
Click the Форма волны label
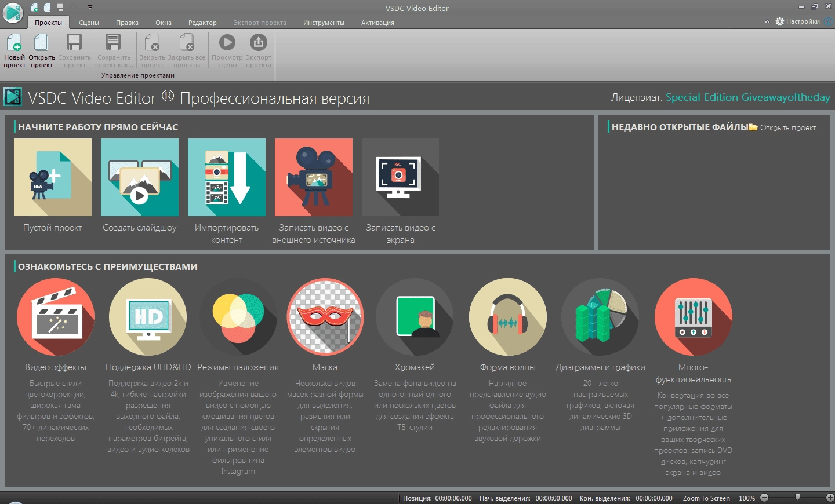click(508, 367)
